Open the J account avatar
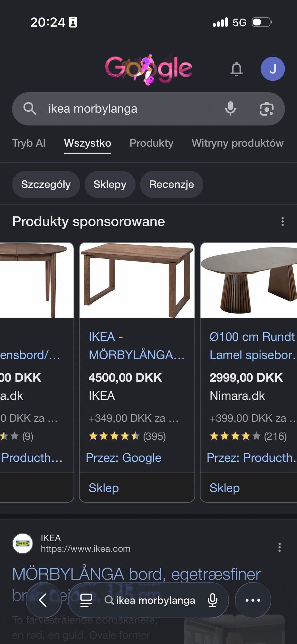This screenshot has width=297, height=644. tap(273, 69)
